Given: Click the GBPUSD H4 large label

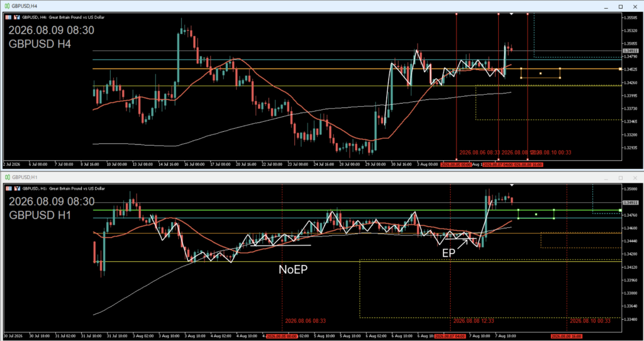Looking at the screenshot, I should (40, 44).
